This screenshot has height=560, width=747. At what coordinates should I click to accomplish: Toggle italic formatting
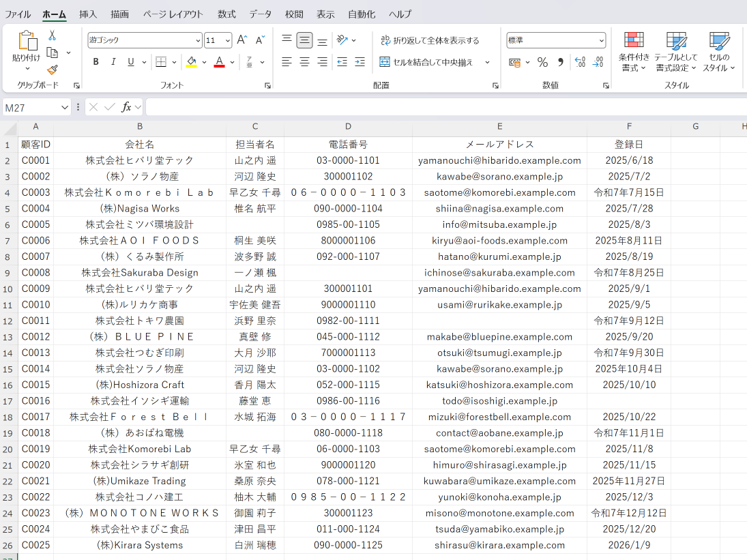coord(113,62)
